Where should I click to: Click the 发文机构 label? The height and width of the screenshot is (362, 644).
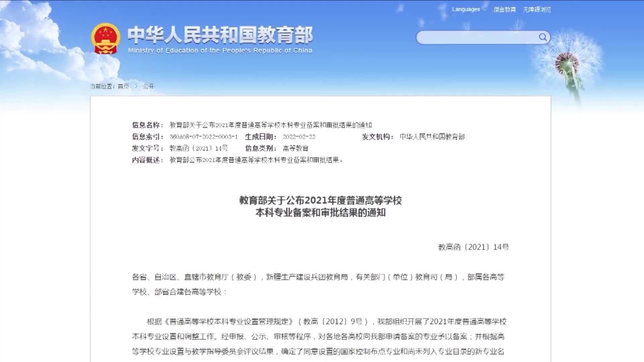(x=378, y=137)
